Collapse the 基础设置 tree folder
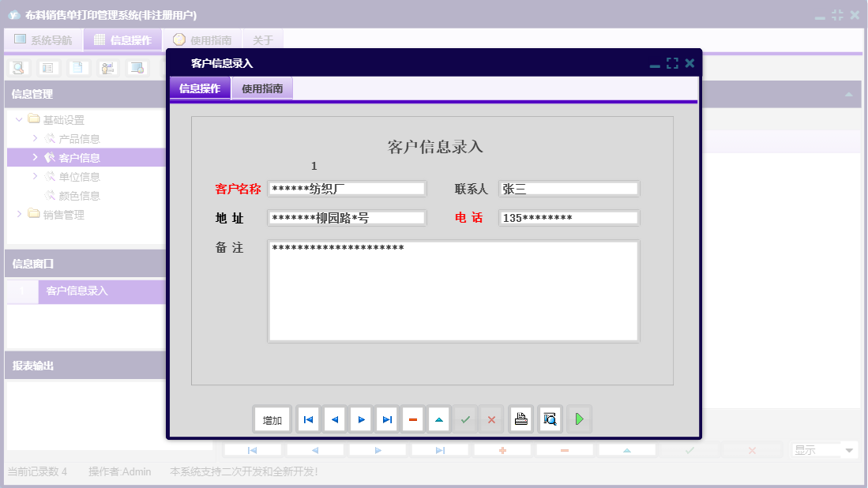This screenshot has width=868, height=488. point(19,120)
